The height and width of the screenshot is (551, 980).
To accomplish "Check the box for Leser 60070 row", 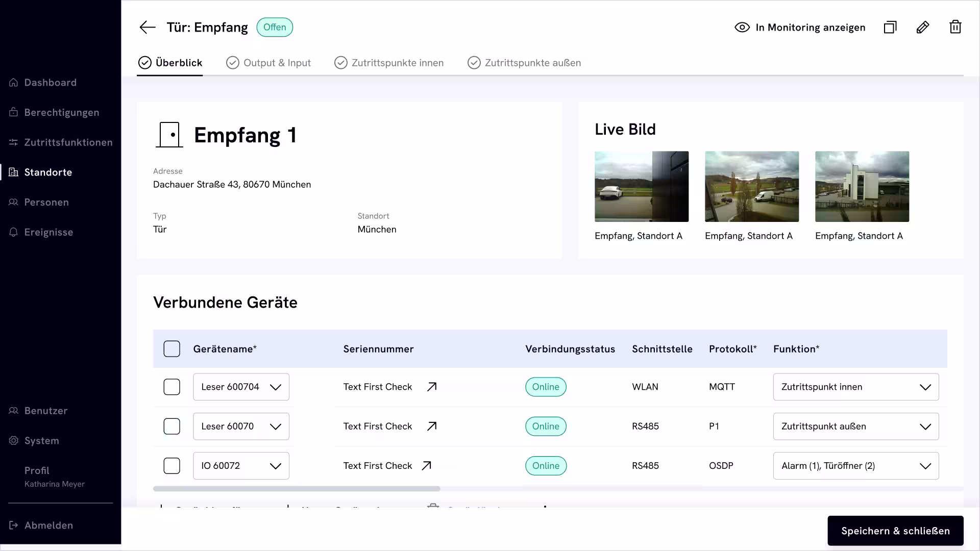I will (172, 426).
